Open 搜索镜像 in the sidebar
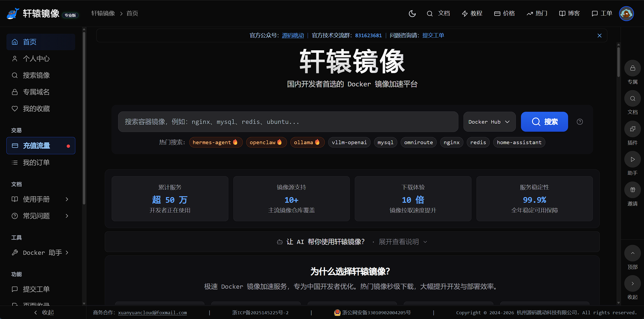This screenshot has height=319, width=644. click(41, 75)
